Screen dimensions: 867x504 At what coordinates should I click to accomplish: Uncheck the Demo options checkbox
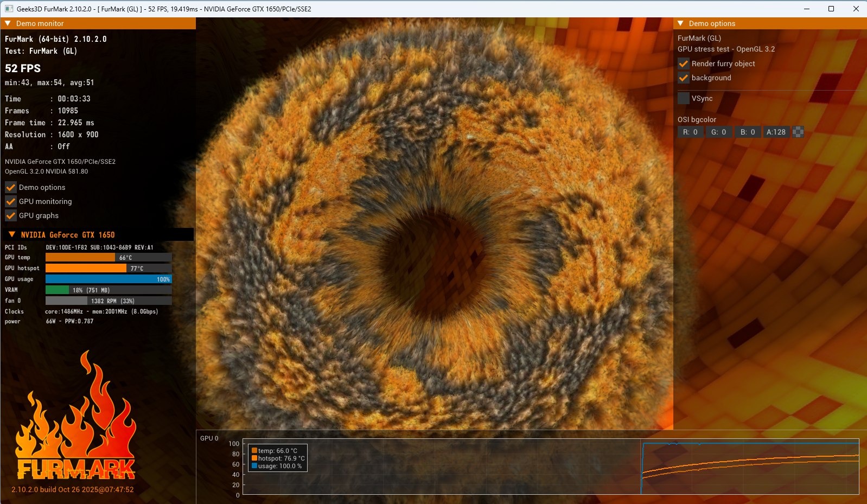[x=11, y=187]
